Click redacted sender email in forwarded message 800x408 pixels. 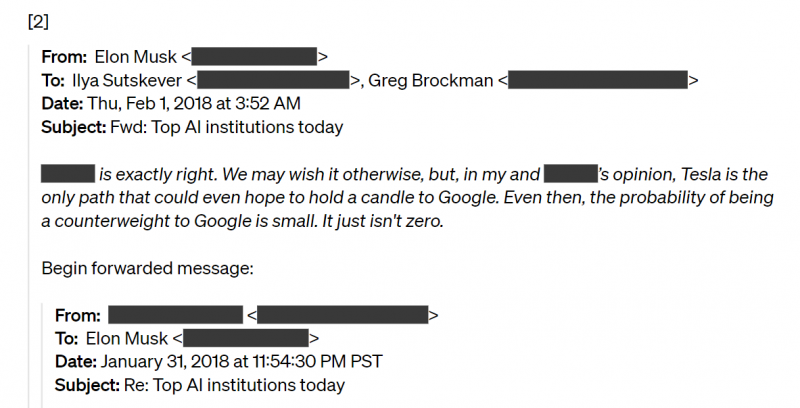pos(344,315)
